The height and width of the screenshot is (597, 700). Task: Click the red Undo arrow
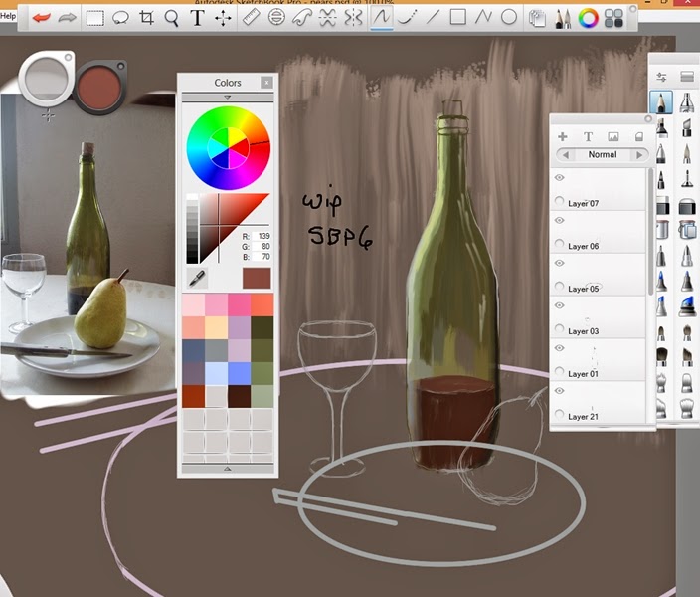coord(41,18)
